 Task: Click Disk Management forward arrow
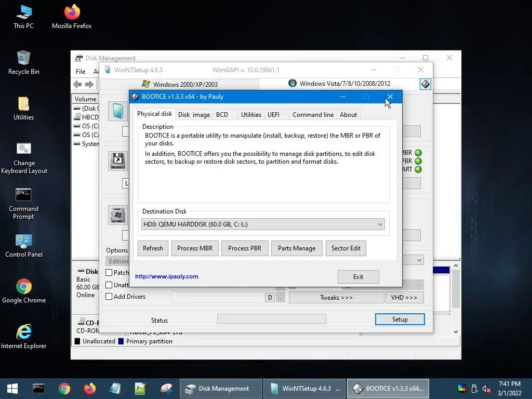coord(89,84)
